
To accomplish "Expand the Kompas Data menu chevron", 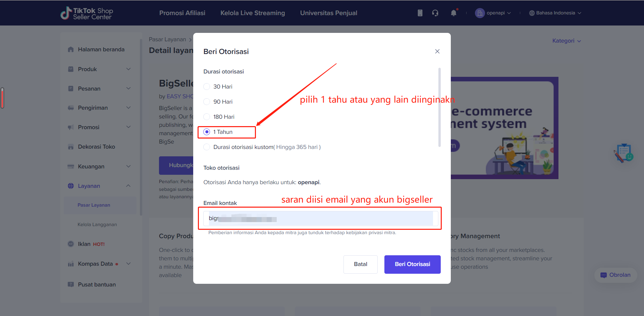I will 128,264.
